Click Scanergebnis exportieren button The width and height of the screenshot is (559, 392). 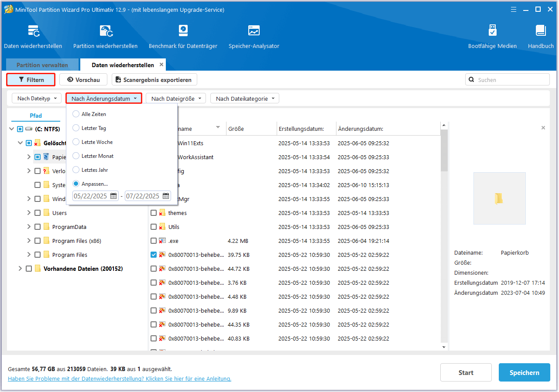[154, 80]
